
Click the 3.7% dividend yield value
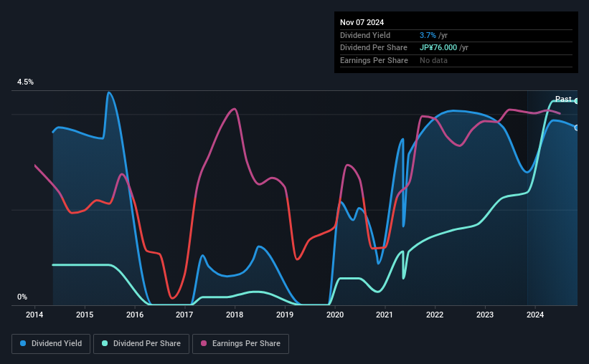(x=428, y=35)
